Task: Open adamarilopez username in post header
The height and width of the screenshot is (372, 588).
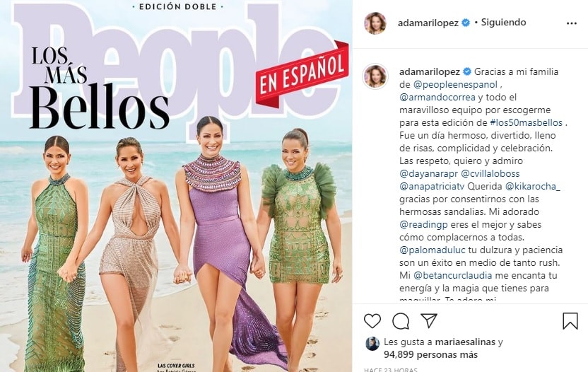Action: (x=428, y=23)
